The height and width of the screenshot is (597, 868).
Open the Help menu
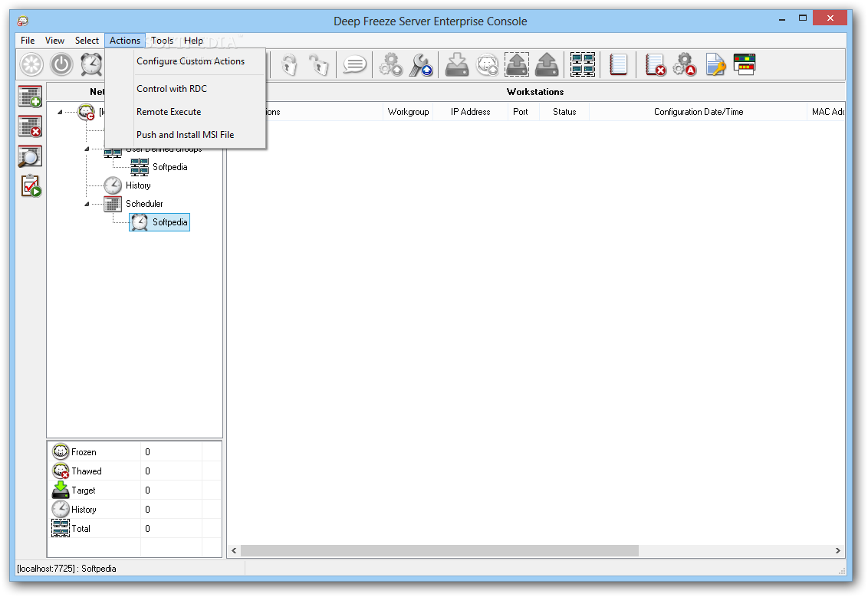(x=194, y=41)
